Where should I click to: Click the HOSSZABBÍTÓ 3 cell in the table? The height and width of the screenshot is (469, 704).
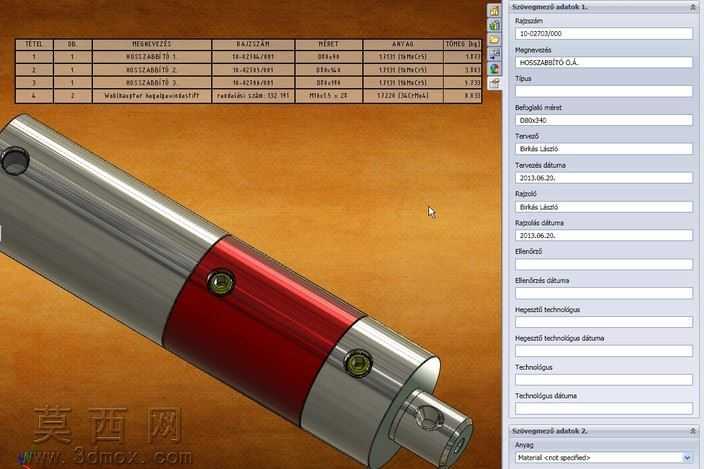(x=152, y=83)
